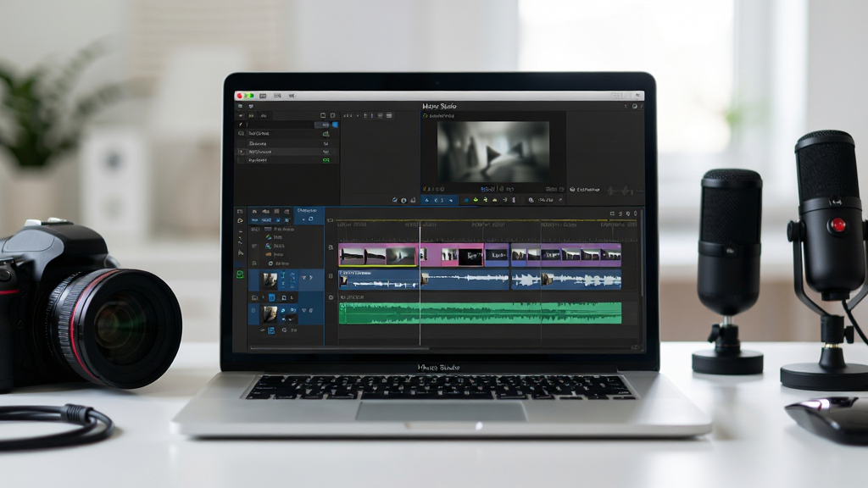Click the upper track header thumbnail
Viewport: 868px width, 488px height.
click(x=270, y=281)
